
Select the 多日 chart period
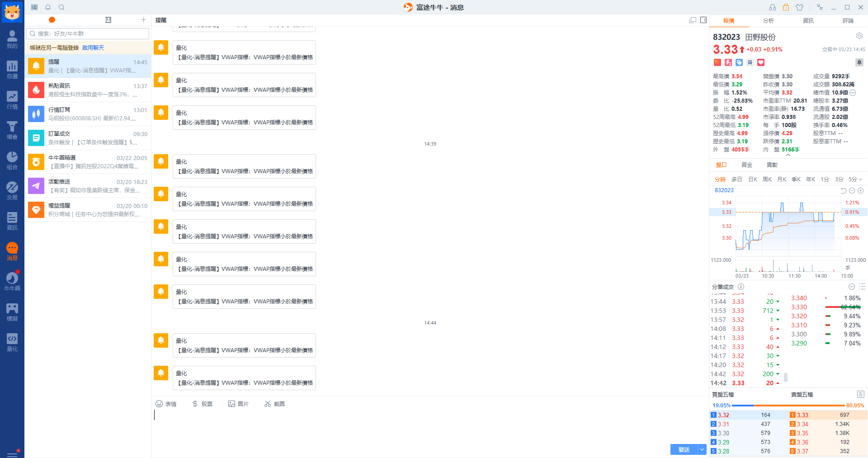point(737,179)
